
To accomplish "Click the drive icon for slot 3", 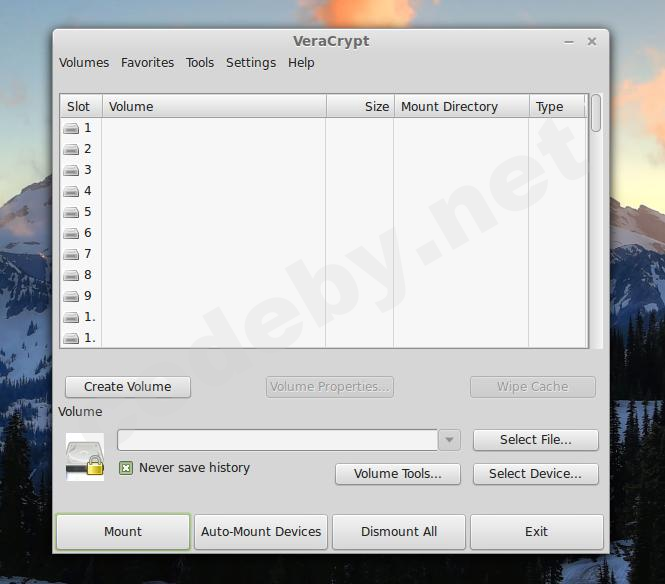I will 71,170.
